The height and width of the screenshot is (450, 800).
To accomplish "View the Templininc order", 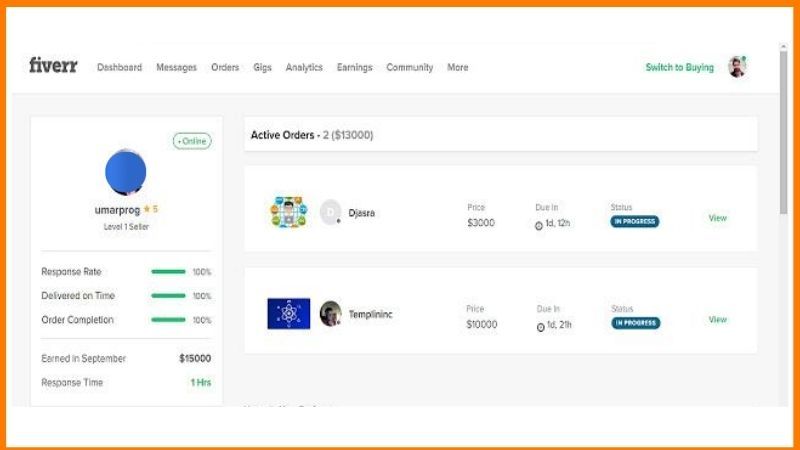I will coord(717,319).
